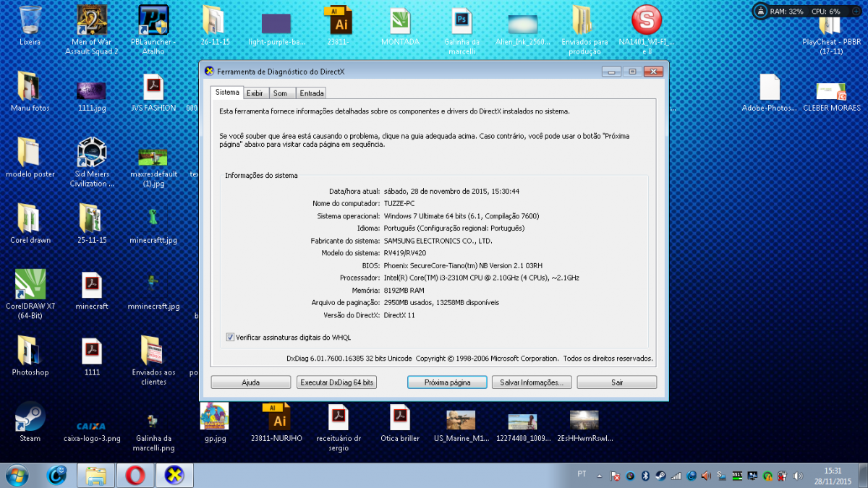
Task: Click Executar DxDiag 64 bits button
Action: coord(337,382)
